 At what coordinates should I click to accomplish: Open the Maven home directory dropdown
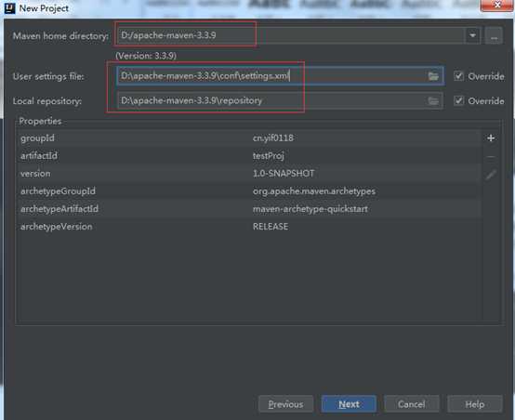(x=472, y=35)
